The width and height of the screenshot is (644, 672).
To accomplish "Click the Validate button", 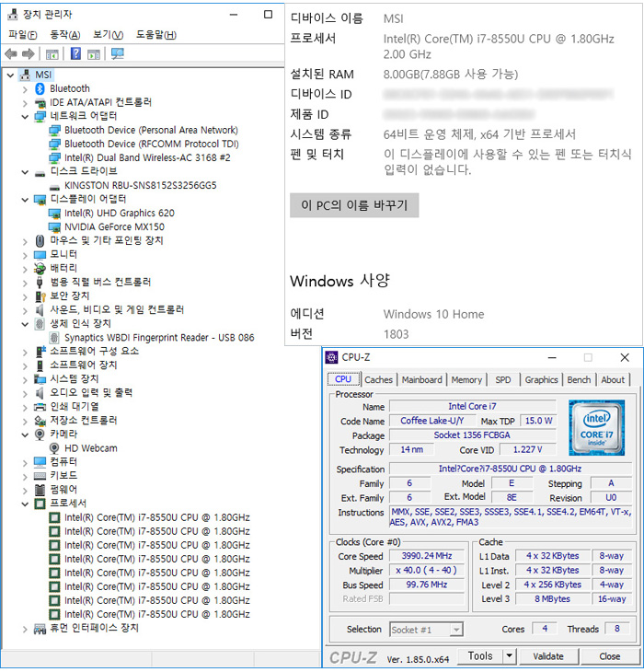I will point(548,656).
